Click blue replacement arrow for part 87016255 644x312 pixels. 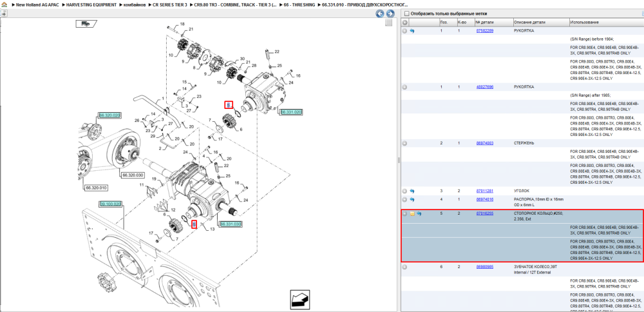tap(419, 214)
